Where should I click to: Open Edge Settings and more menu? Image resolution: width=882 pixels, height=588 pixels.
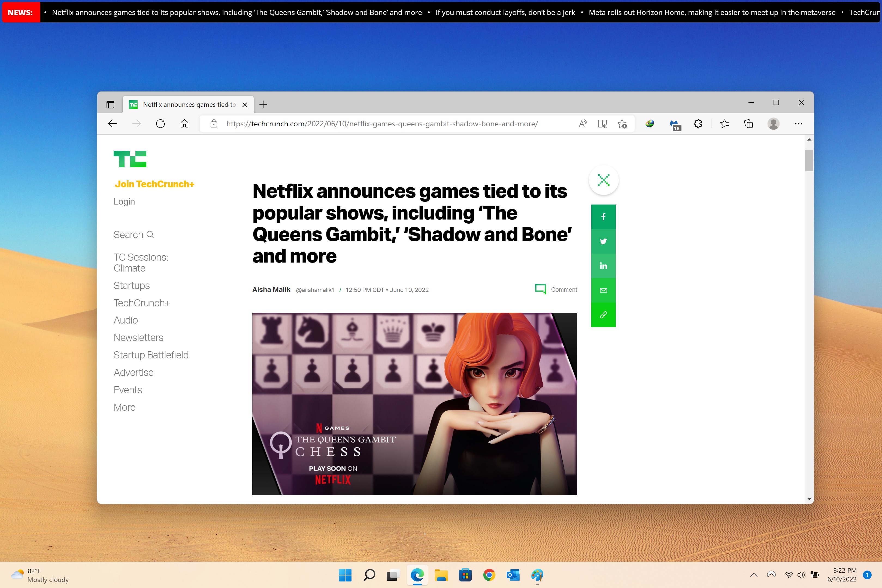[x=798, y=124]
